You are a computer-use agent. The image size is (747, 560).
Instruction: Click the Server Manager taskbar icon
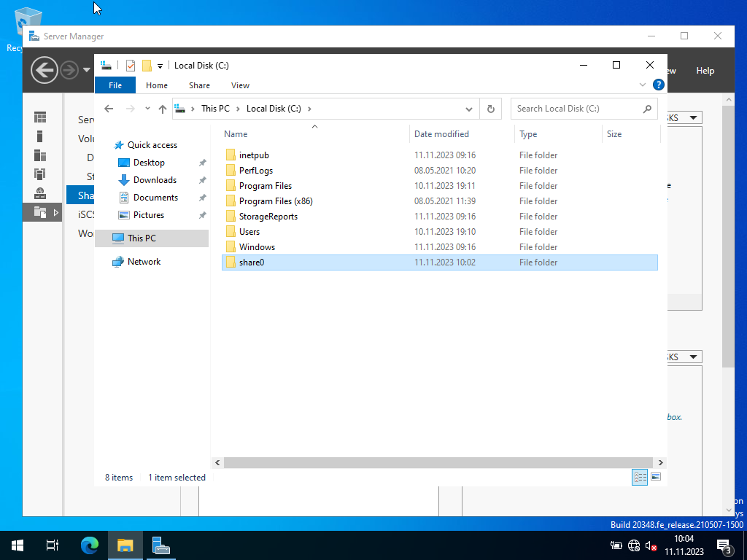(160, 545)
